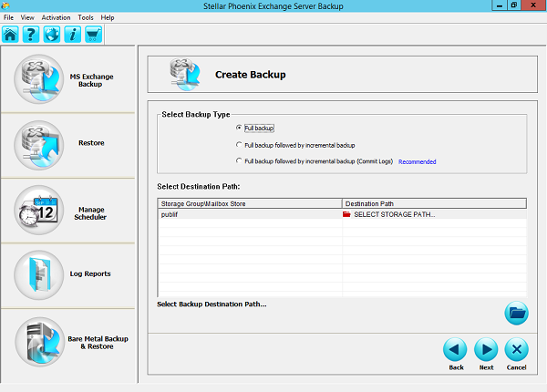Select the incremental backup (Commit Logs) option
The image size is (547, 392).
click(x=239, y=160)
